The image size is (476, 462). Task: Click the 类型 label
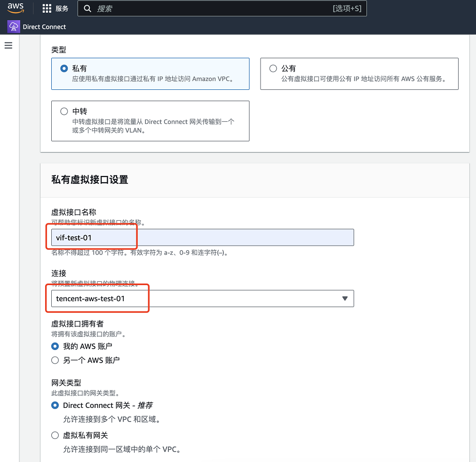[59, 49]
